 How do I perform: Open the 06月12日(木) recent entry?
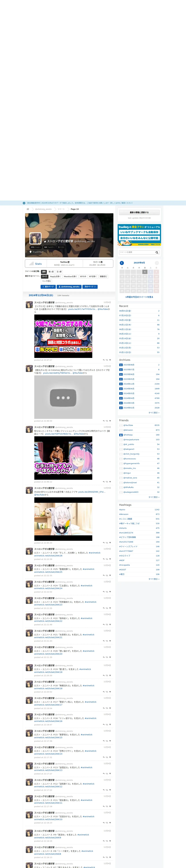click(125, 325)
